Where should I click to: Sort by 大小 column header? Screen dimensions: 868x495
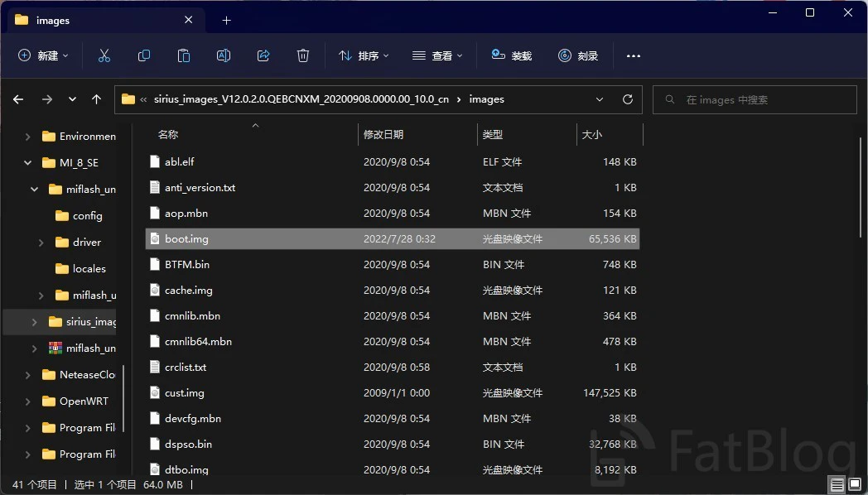(591, 134)
